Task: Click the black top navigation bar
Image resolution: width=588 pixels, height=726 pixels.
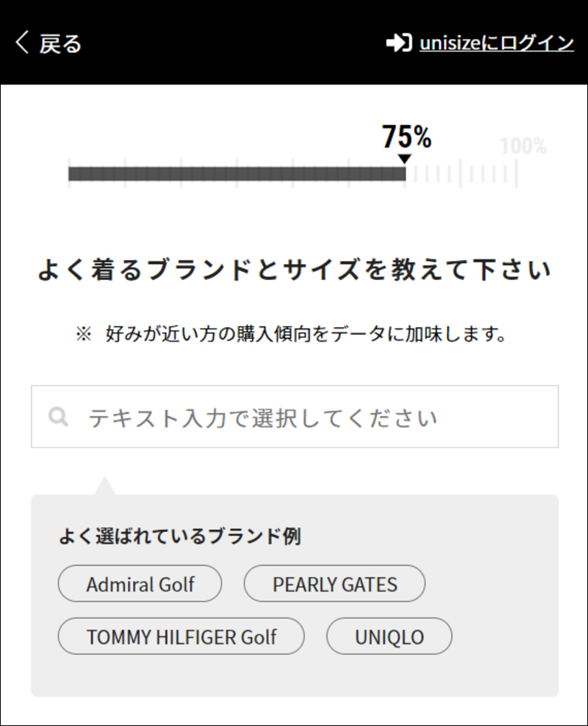Action: [x=294, y=42]
